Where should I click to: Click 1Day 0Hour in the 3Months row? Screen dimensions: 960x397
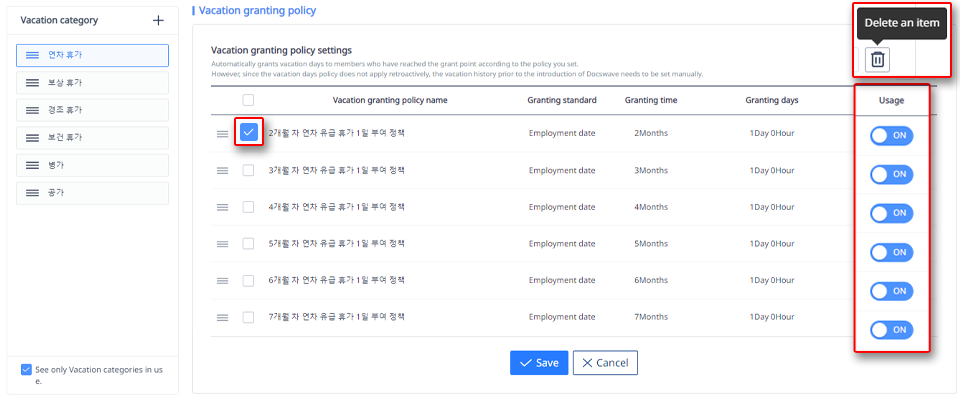(771, 171)
